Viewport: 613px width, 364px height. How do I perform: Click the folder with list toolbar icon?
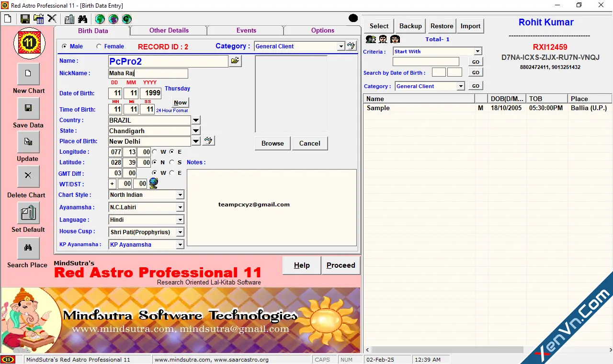[x=39, y=19]
